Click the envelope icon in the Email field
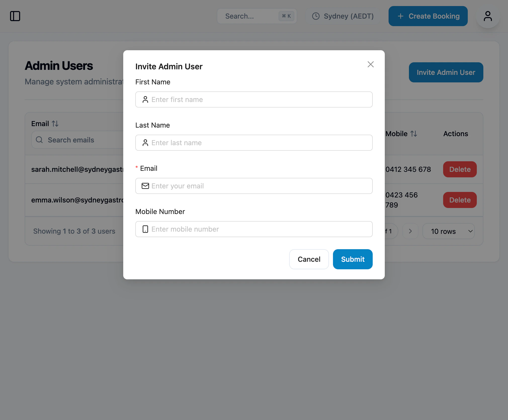508x420 pixels. [x=146, y=186]
